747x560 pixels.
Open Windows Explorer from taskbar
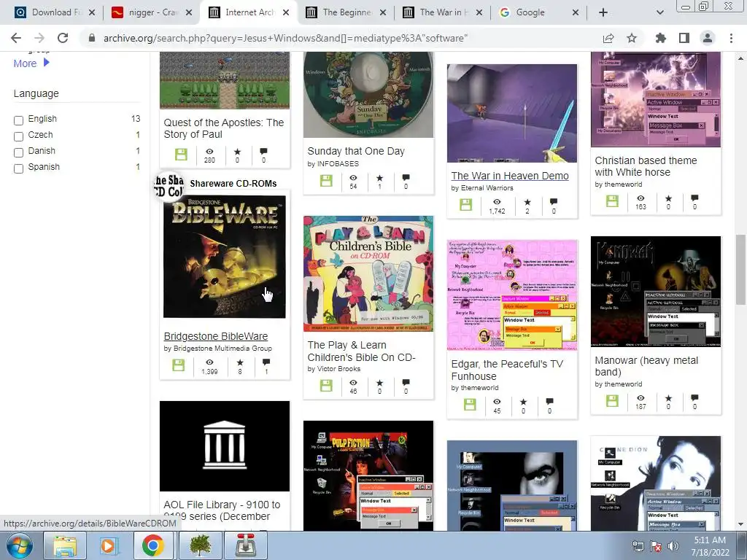click(x=64, y=545)
